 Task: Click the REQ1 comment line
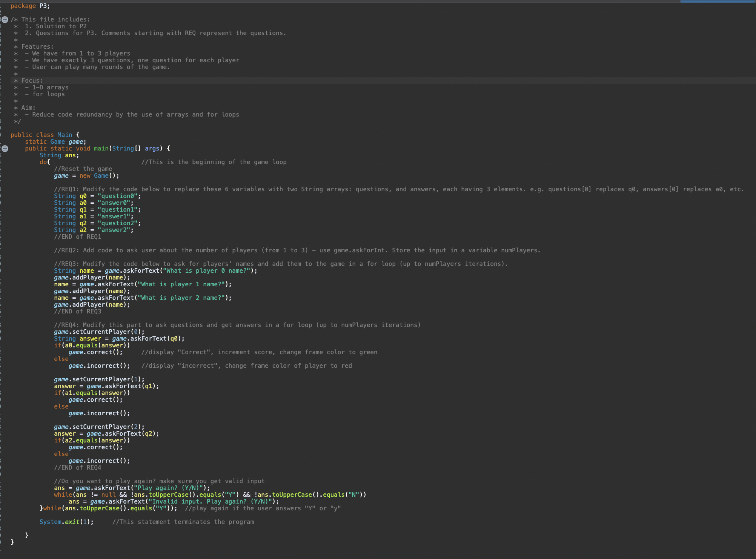(398, 189)
